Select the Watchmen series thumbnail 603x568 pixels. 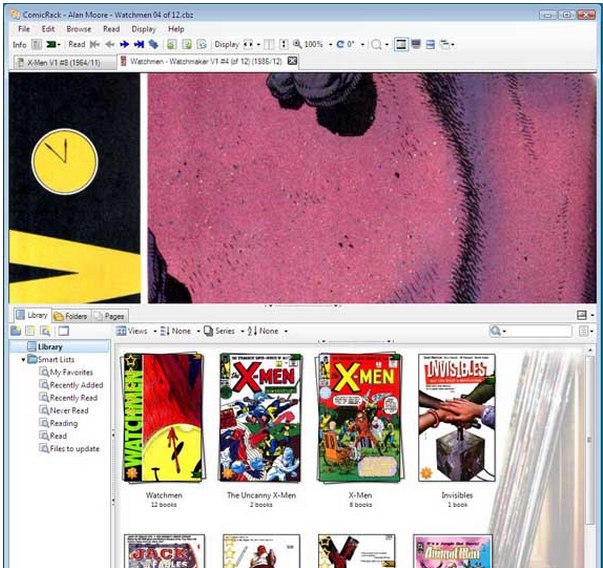tap(163, 418)
